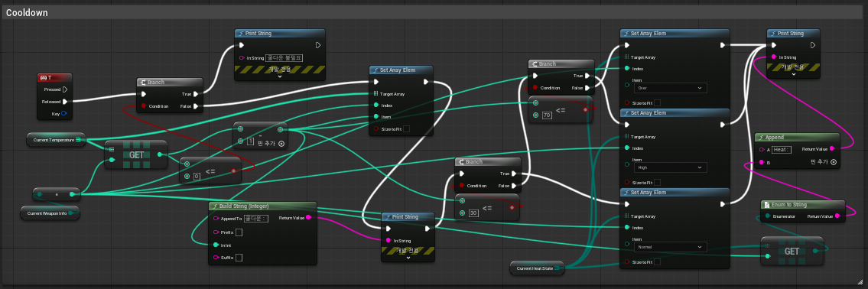Click the Suffix field on Build String

239,258
